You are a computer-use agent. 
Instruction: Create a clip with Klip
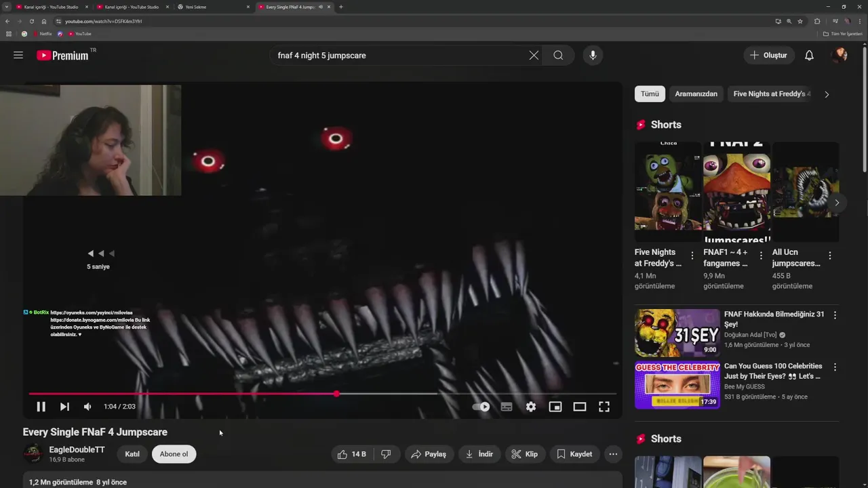[525, 454]
